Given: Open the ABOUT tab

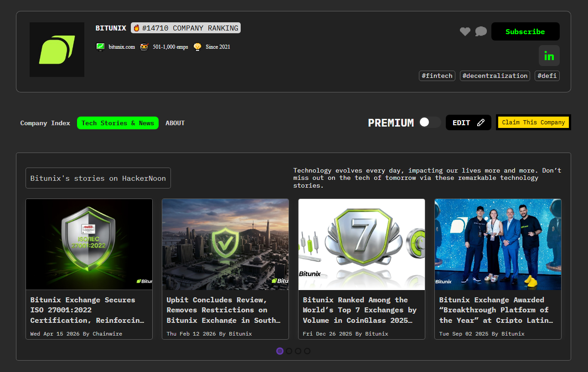Looking at the screenshot, I should (x=175, y=123).
